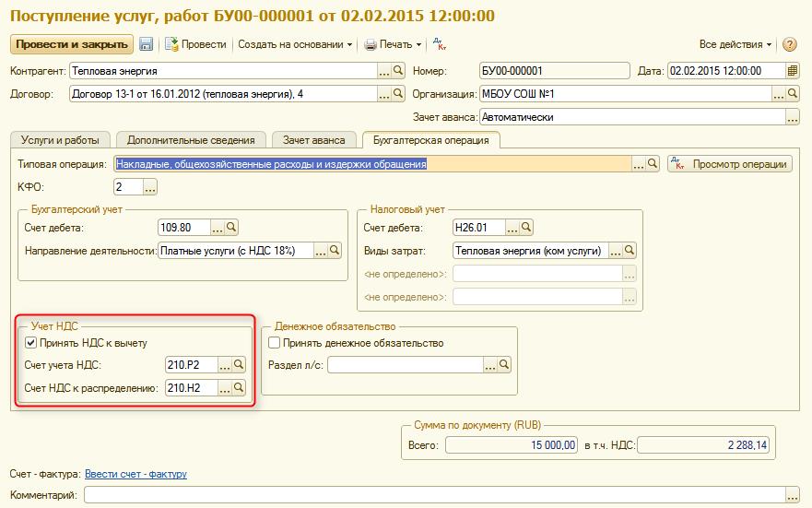Screen dimensions: 812x508
Task: Open accounting Счет дебета 109.80 magnifier
Action: tap(231, 228)
